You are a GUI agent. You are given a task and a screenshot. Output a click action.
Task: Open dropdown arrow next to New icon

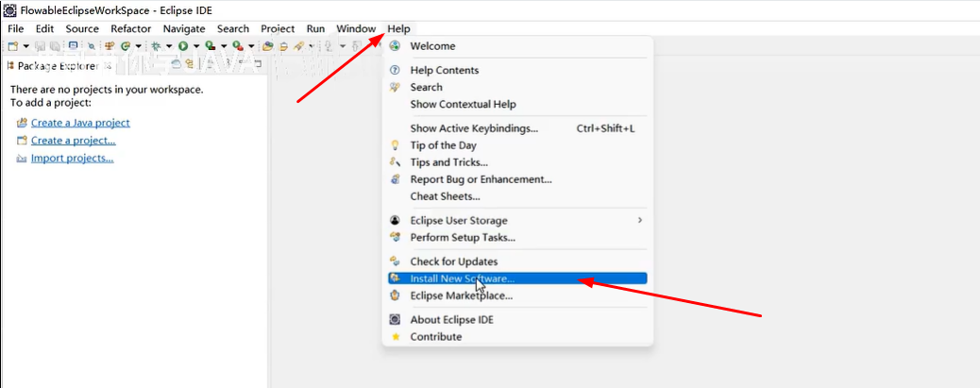[x=25, y=45]
